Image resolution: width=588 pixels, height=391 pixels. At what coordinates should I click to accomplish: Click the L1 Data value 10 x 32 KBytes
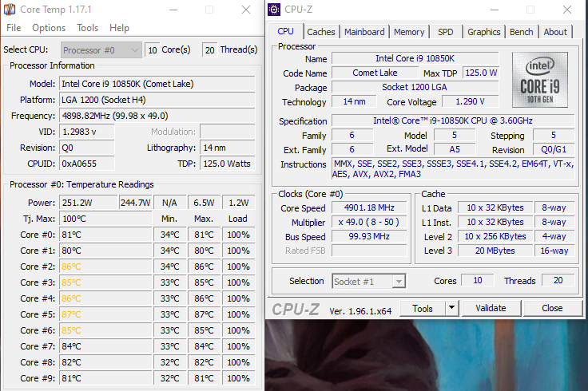495,207
